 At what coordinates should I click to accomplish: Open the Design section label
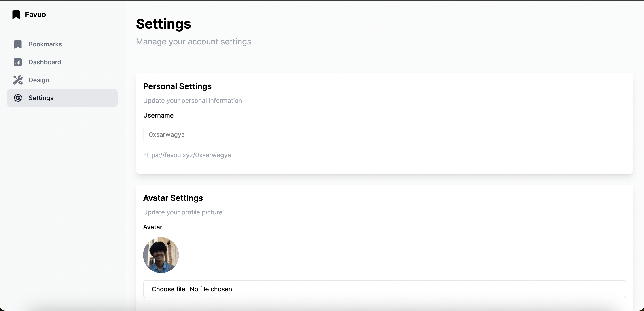coord(39,80)
